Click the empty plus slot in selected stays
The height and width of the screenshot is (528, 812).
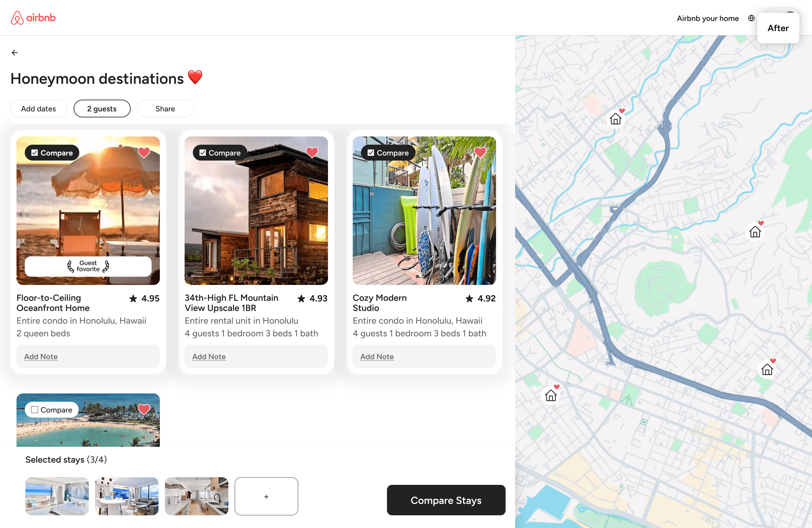(266, 496)
